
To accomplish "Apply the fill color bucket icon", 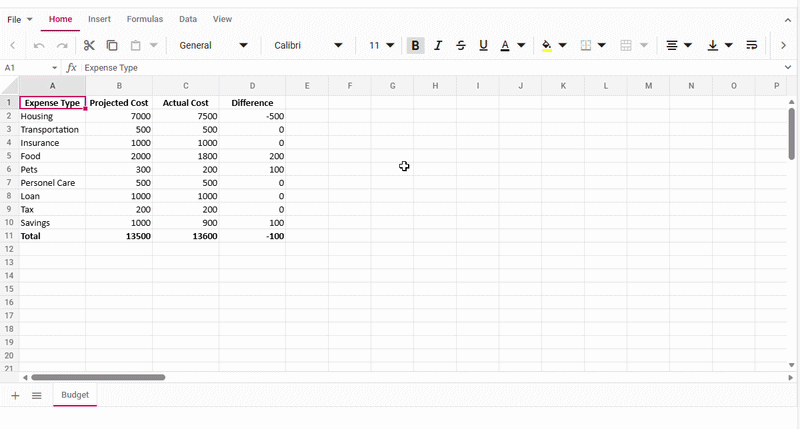I will click(x=546, y=45).
